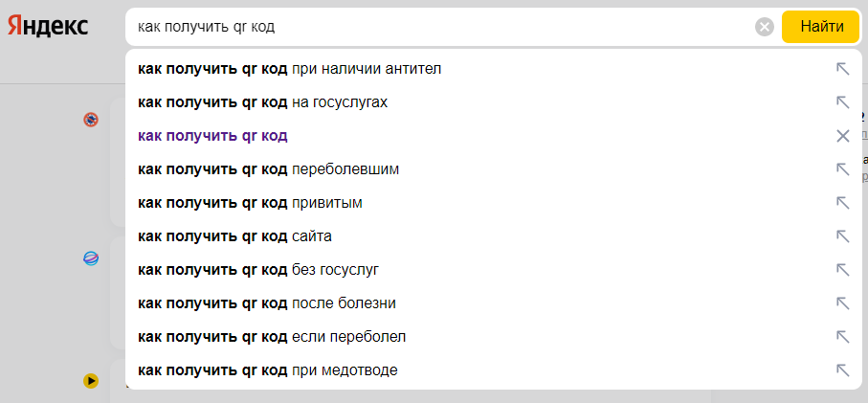Remove the visited query from history with X
Screen dimensions: 868x403
[842, 136]
